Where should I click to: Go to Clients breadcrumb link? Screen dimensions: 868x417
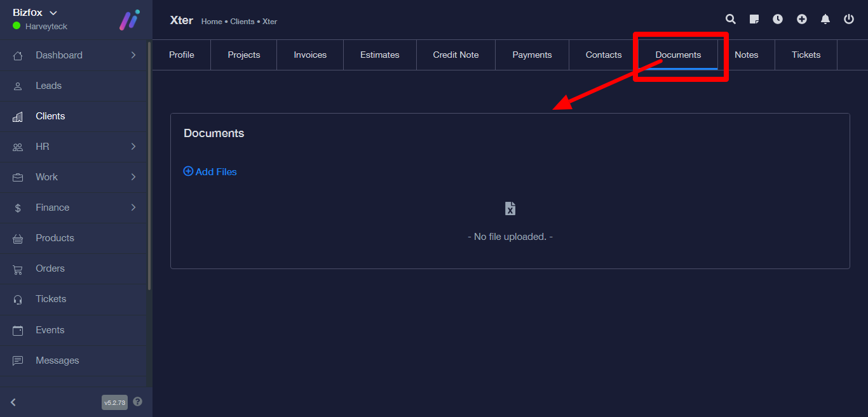(242, 22)
